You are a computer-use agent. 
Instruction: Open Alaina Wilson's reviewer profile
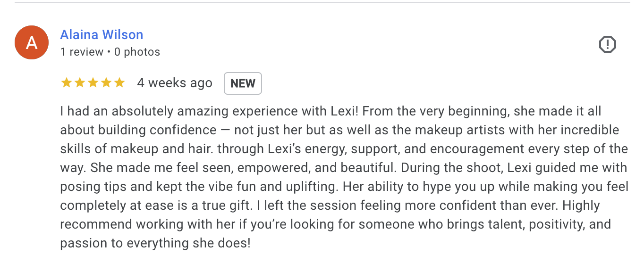pyautogui.click(x=102, y=34)
